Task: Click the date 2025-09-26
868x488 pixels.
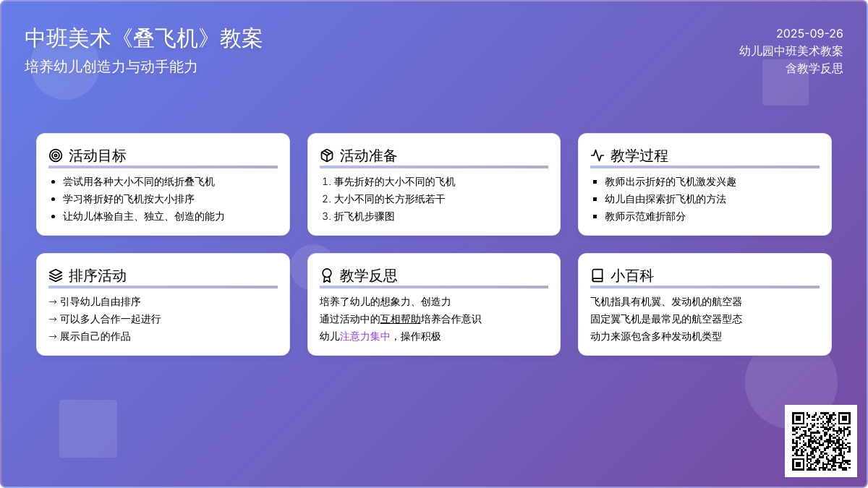Action: (x=809, y=33)
